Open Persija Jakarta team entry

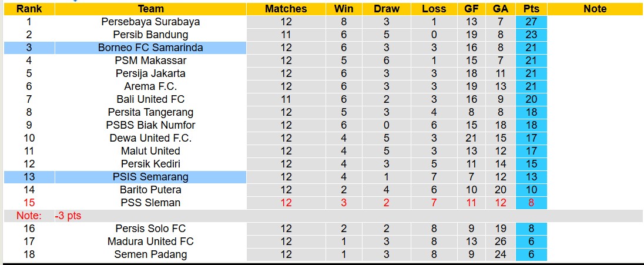(x=150, y=73)
